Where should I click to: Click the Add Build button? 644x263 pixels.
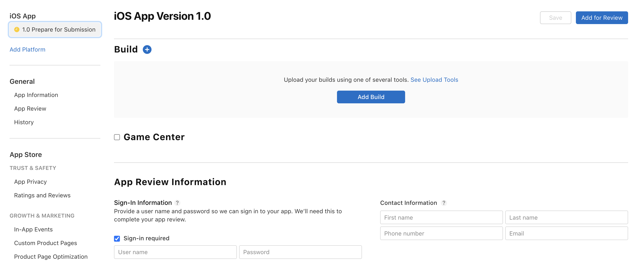point(371,97)
